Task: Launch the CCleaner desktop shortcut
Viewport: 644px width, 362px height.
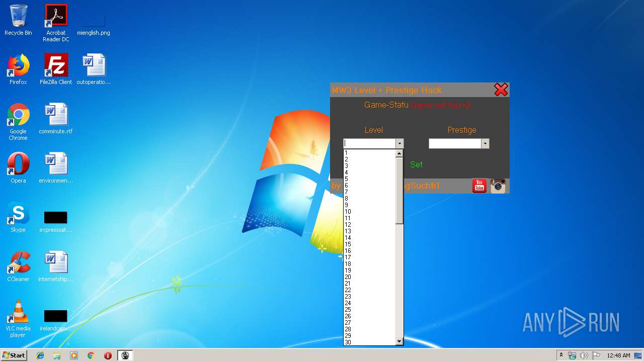Action: [x=18, y=266]
